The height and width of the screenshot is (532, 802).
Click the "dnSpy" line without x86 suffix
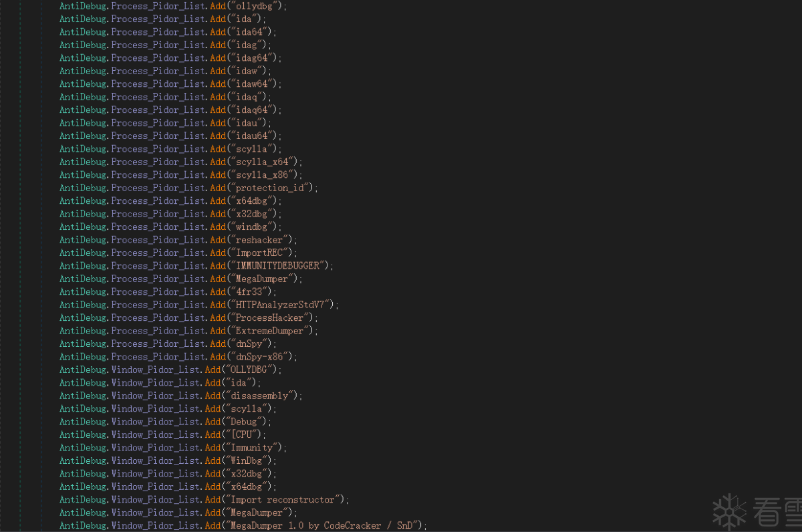(168, 344)
